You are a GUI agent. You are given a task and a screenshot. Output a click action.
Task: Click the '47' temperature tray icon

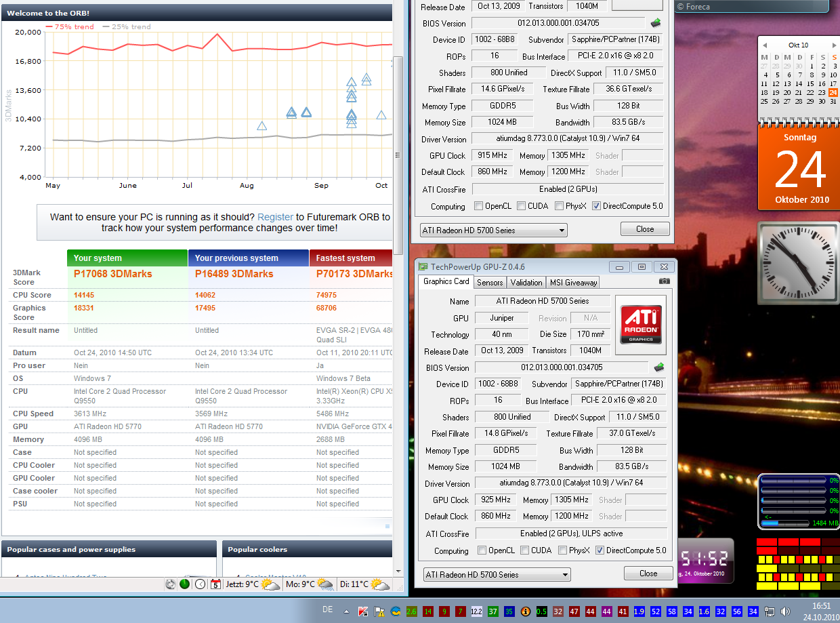(574, 611)
